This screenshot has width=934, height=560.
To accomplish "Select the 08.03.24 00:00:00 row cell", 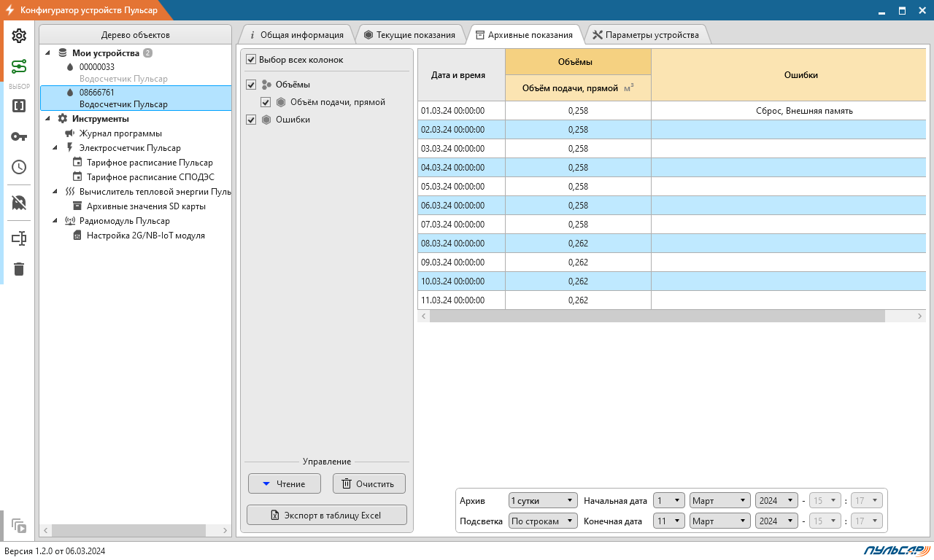I will point(461,244).
